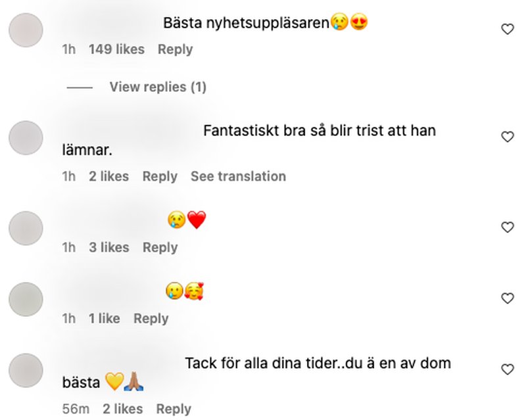Like the 'Fantastiskt bra' comment with heart icon

point(507,137)
